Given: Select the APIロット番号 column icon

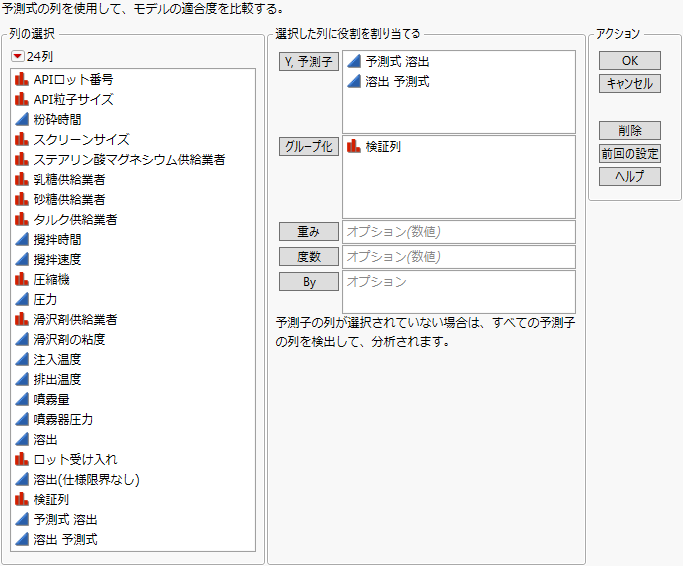Looking at the screenshot, I should [22, 79].
